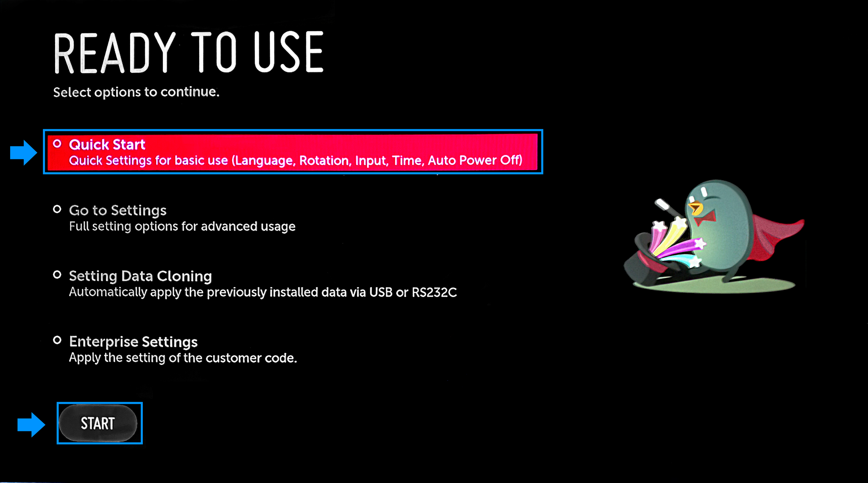868x483 pixels.
Task: Click the blue arrow beside START
Action: point(31,425)
